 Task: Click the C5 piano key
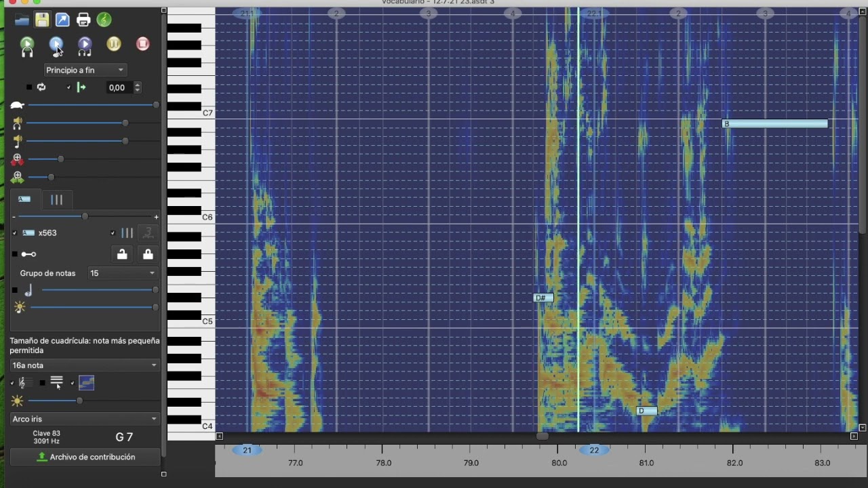click(191, 321)
